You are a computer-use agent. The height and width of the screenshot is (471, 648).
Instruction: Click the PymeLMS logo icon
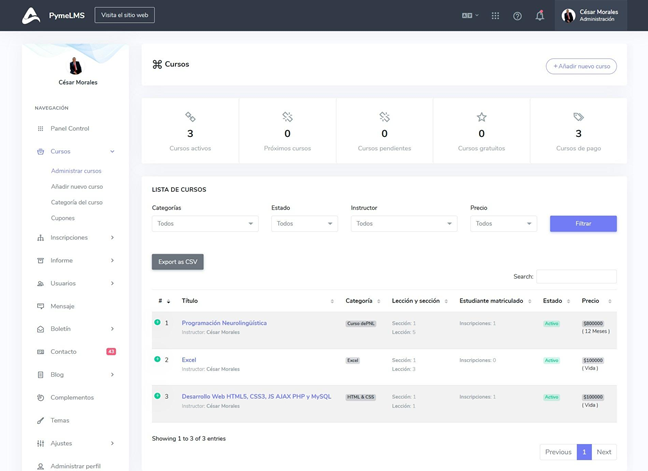coord(31,16)
